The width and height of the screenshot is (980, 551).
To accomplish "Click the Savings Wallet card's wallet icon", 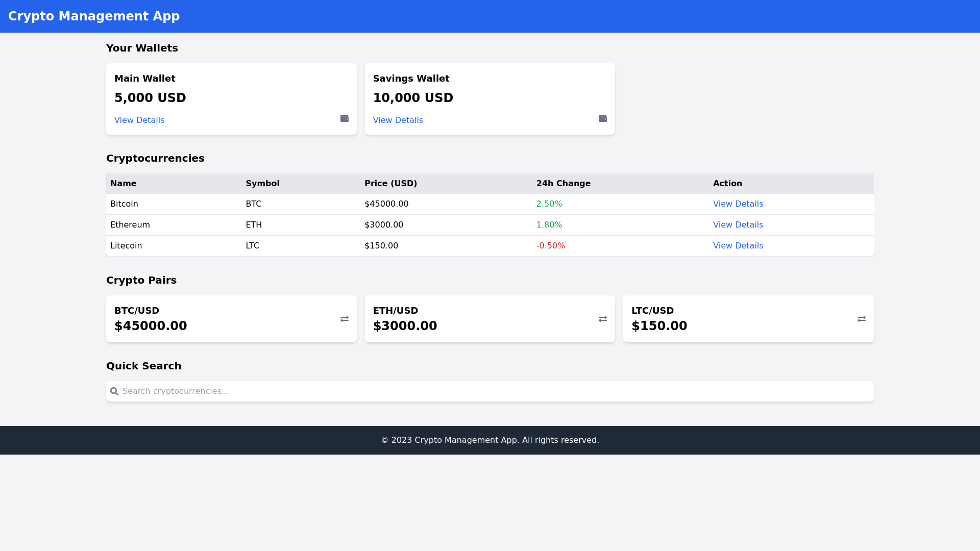I will 603,118.
